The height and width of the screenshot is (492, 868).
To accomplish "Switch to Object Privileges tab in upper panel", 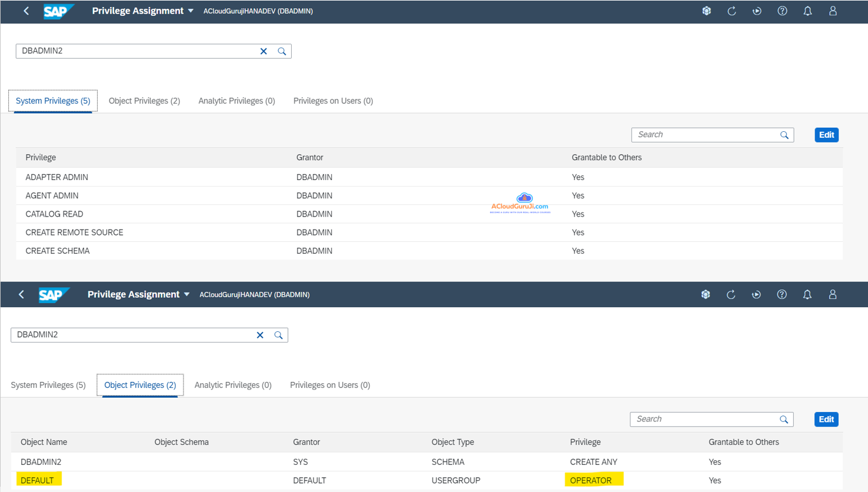I will point(144,101).
